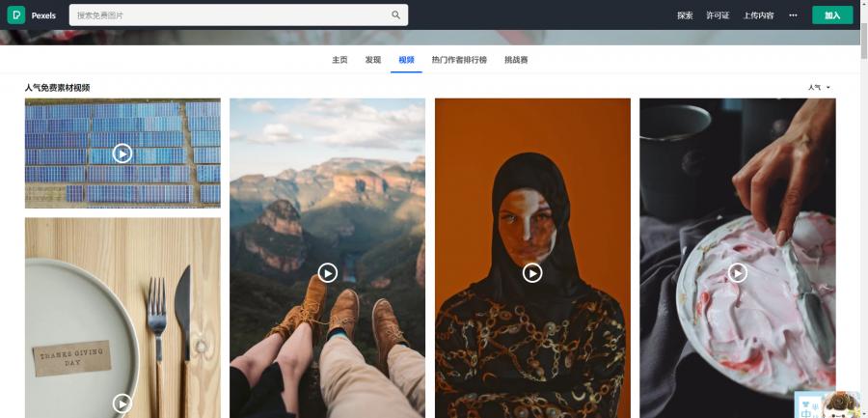Viewport: 868px width, 418px height.
Task: Open the solar panels video thumbnail
Action: point(122,153)
